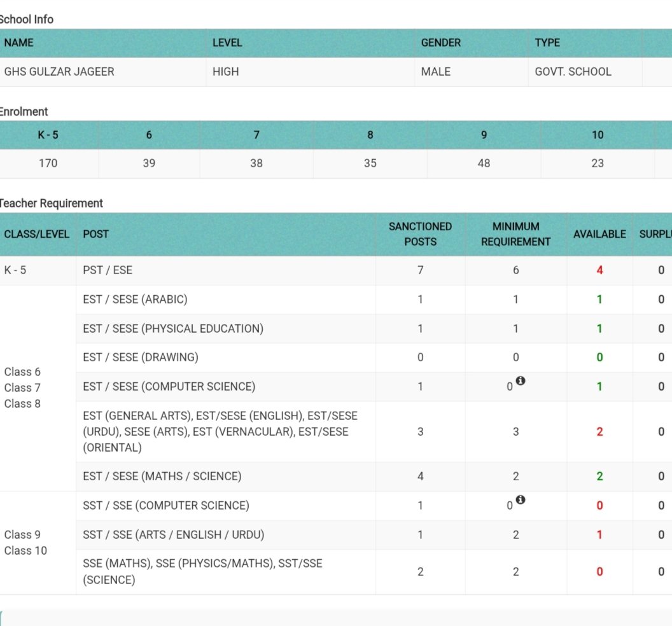Click the POST column header

pos(95,234)
